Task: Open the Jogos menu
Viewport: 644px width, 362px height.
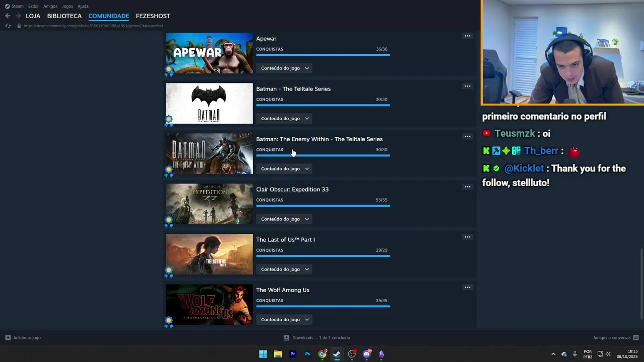Action: tap(67, 6)
